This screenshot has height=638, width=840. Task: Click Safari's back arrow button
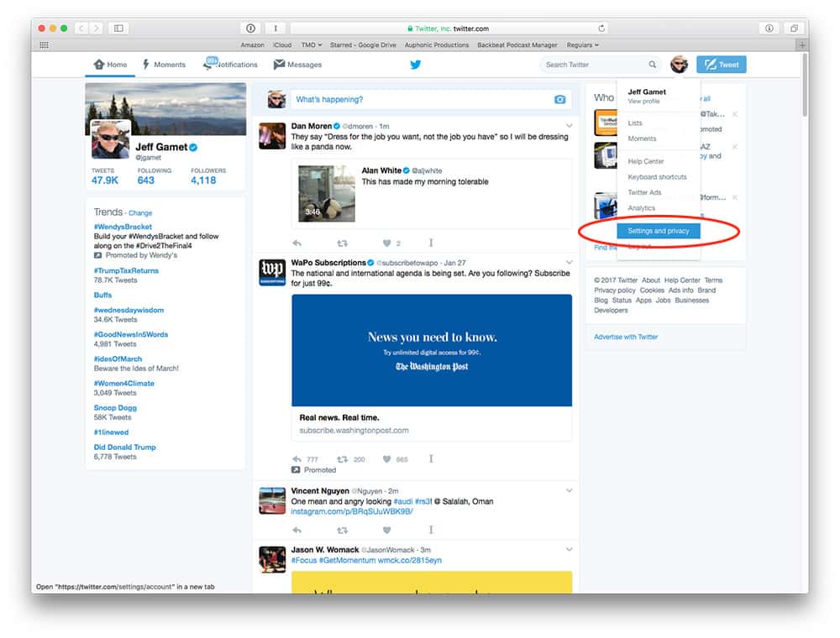pos(81,29)
